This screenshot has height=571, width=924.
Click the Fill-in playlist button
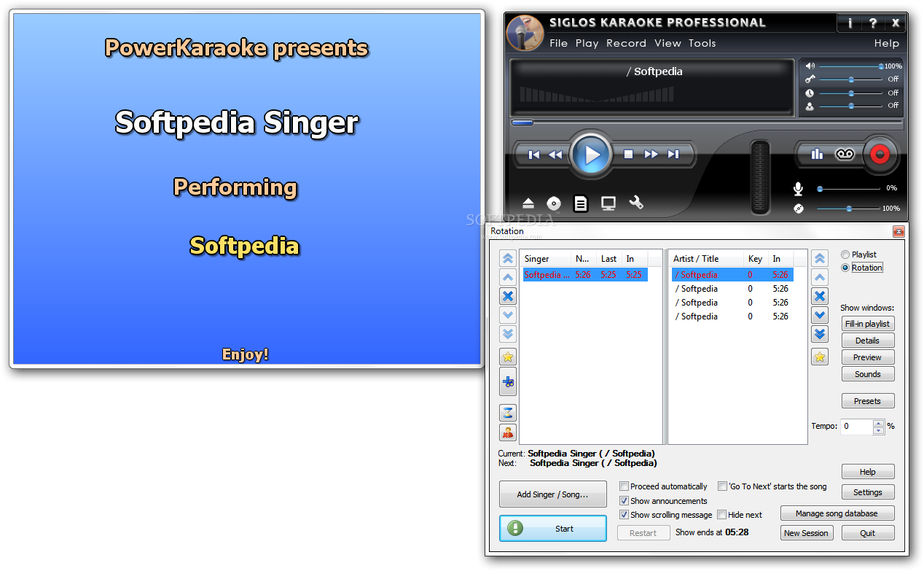(x=867, y=324)
